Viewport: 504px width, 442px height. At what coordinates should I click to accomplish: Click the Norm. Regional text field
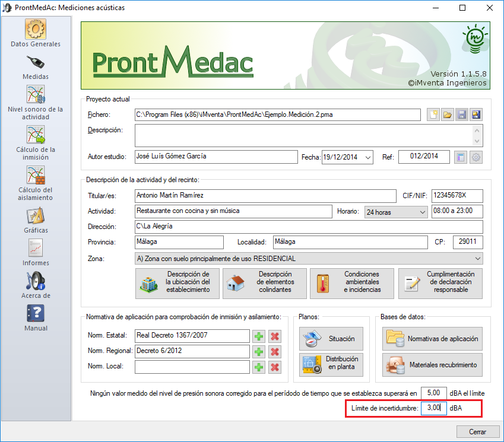click(x=192, y=351)
